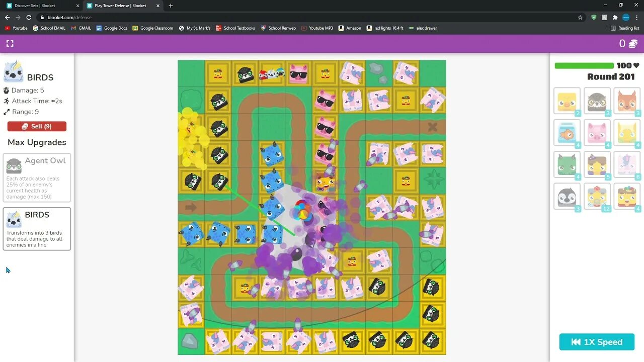Viewport: 644px width, 362px height.
Task: Click the green health bar
Action: (x=584, y=66)
